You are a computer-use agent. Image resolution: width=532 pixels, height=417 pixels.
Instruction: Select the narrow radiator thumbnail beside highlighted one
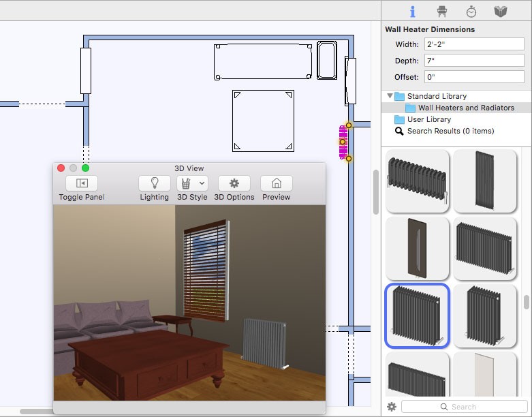[485, 316]
